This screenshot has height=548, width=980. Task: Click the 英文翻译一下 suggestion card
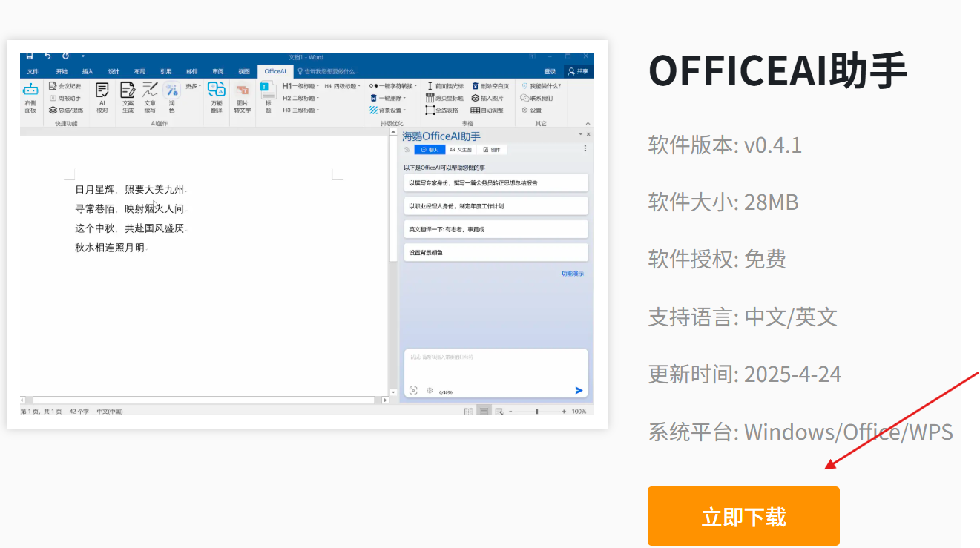pyautogui.click(x=496, y=229)
